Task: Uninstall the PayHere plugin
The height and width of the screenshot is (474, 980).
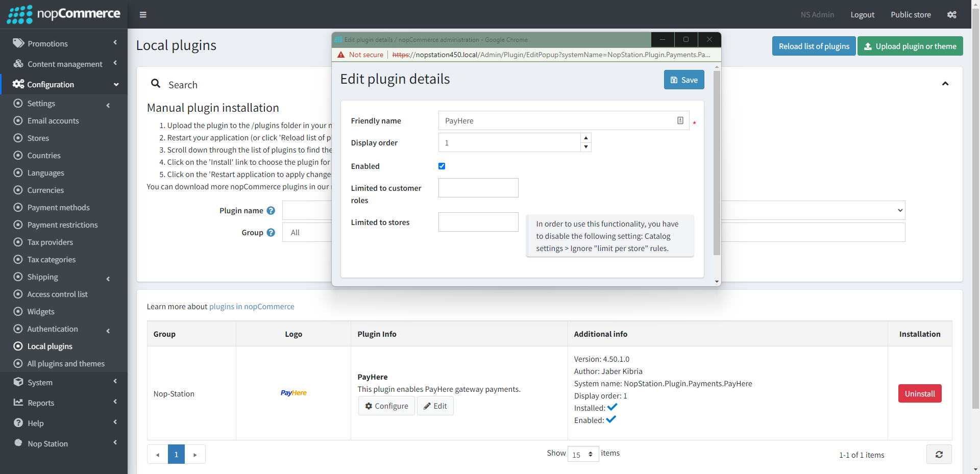Action: coord(919,393)
